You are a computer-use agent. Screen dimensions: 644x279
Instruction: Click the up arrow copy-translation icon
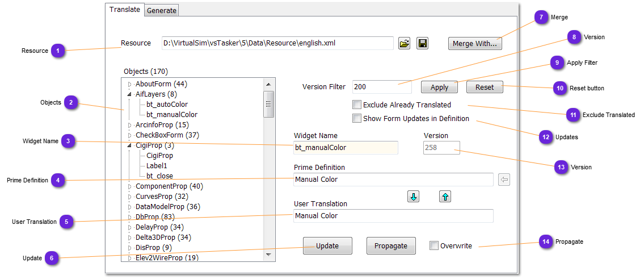pos(445,197)
